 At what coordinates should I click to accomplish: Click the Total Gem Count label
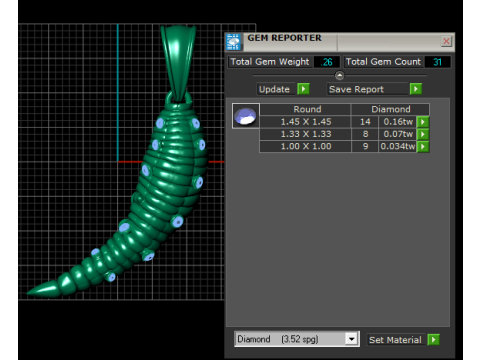tap(383, 62)
